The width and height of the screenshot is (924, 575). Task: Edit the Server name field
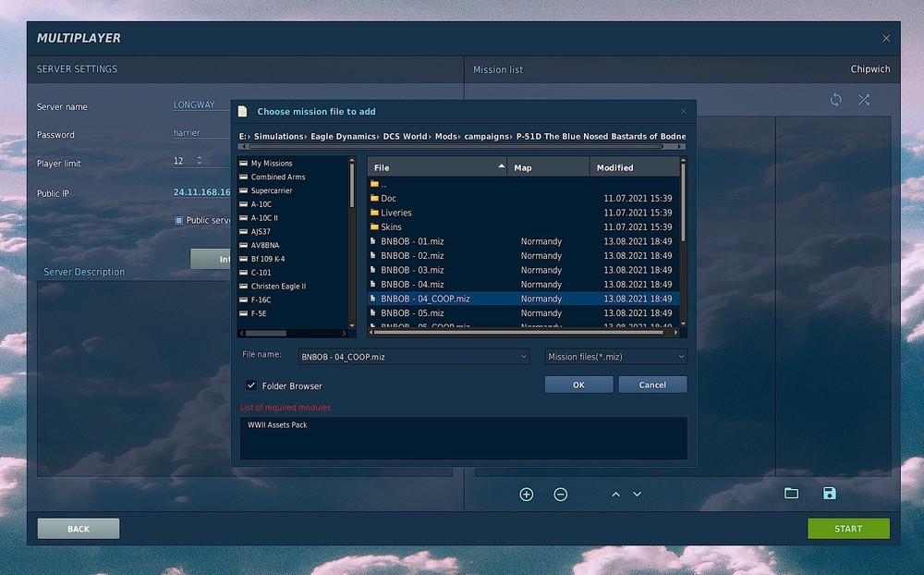[201, 105]
